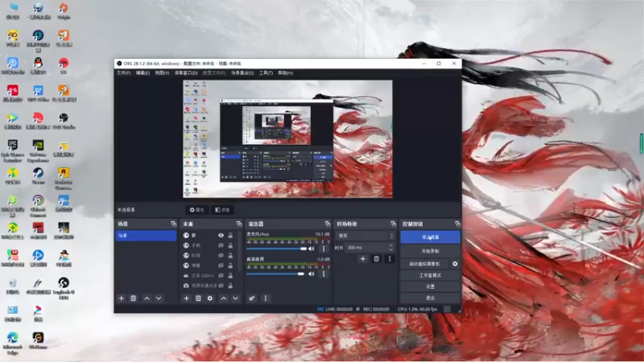Click 退出 to exit OBS

coord(430,298)
